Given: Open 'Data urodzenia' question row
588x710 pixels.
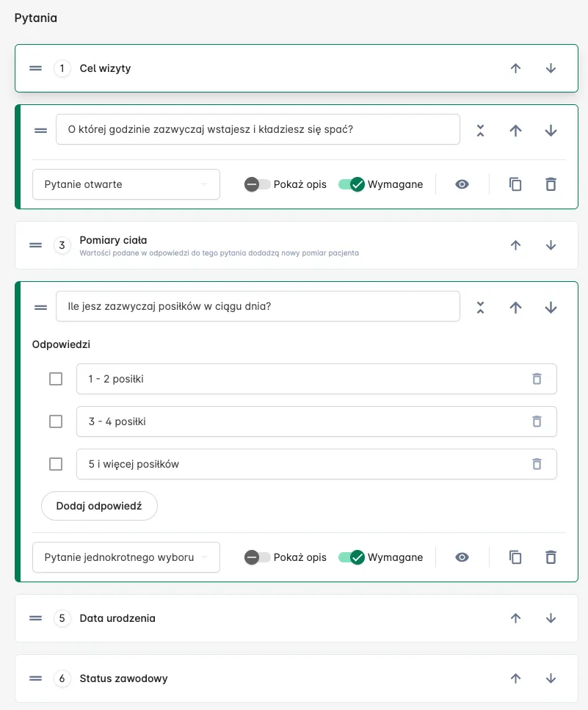Looking at the screenshot, I should [297, 618].
